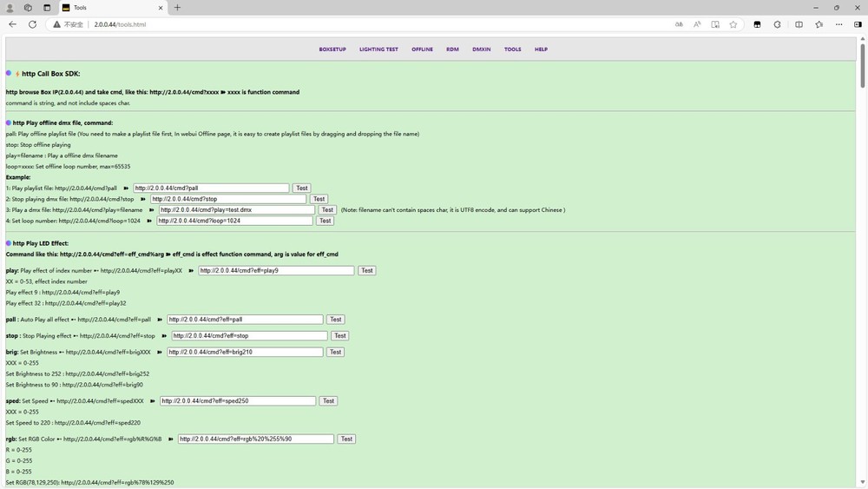Click the eff=sped250 URL input field
Screen dimensions: 868x489
point(238,401)
